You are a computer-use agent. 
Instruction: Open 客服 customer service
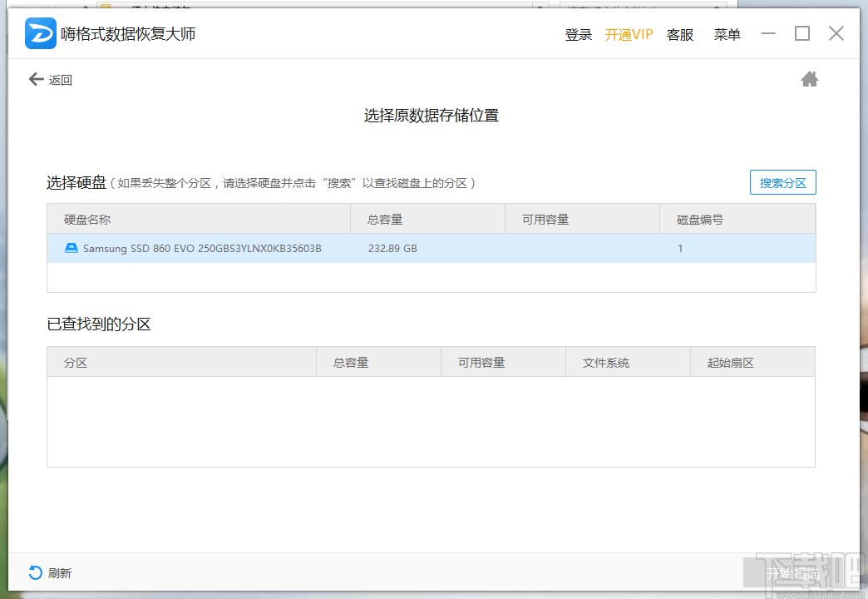[x=680, y=34]
